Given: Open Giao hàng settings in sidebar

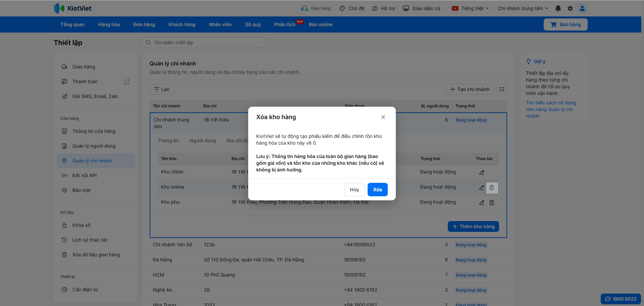Looking at the screenshot, I should (x=96, y=67).
